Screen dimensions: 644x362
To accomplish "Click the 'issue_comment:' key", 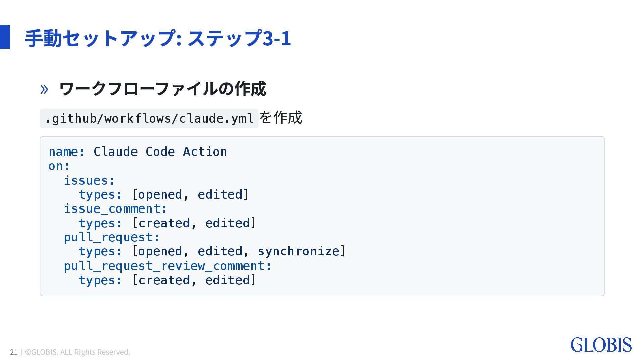I will point(115,209).
